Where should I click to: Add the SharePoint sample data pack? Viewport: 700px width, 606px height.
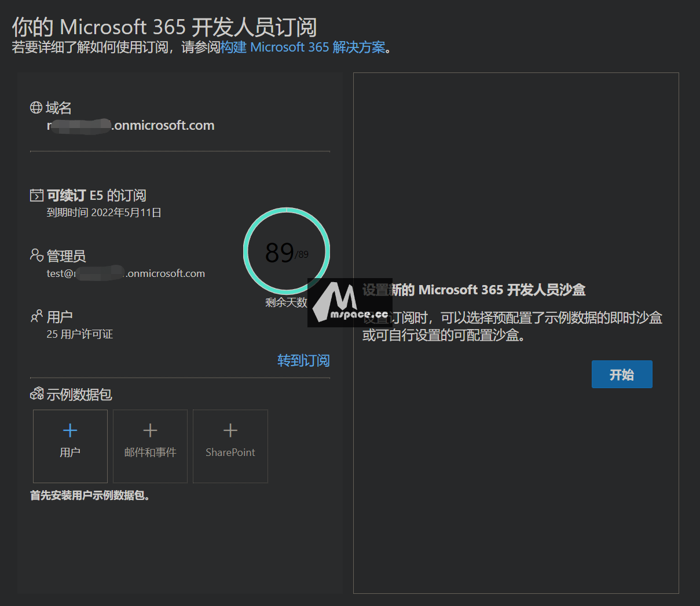pyautogui.click(x=230, y=446)
